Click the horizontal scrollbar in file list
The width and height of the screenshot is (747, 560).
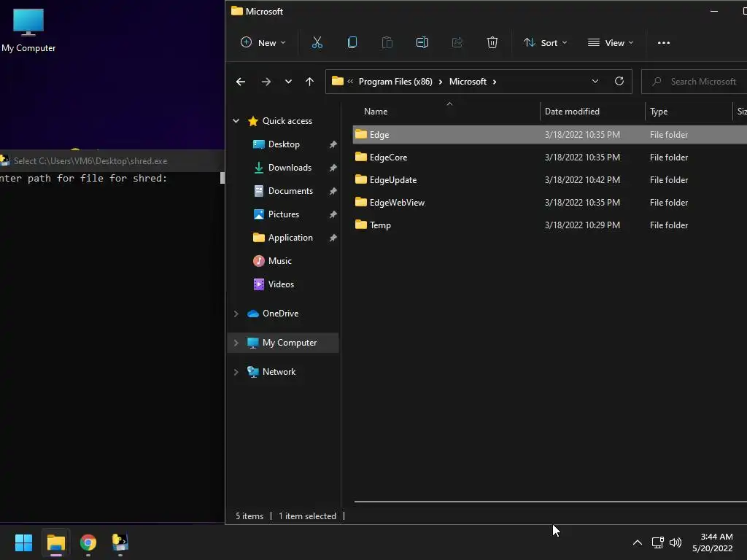(x=550, y=502)
